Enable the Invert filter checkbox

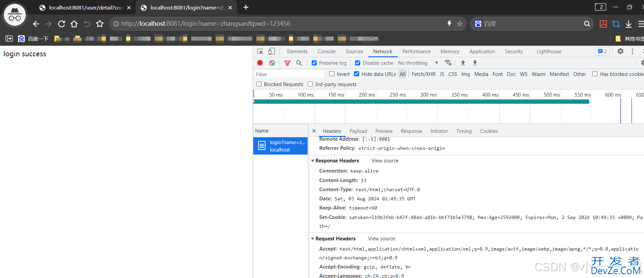coord(332,74)
